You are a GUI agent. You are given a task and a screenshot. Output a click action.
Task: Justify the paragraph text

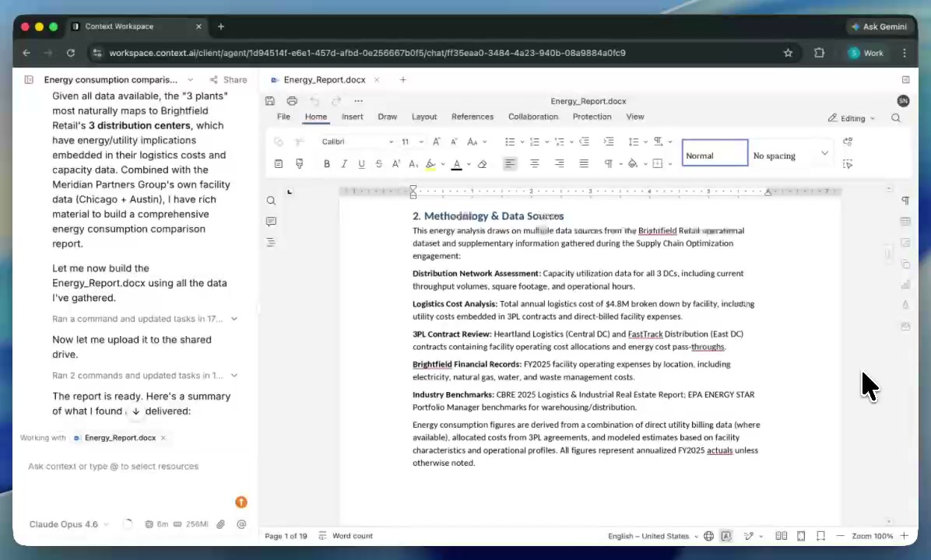point(584,164)
